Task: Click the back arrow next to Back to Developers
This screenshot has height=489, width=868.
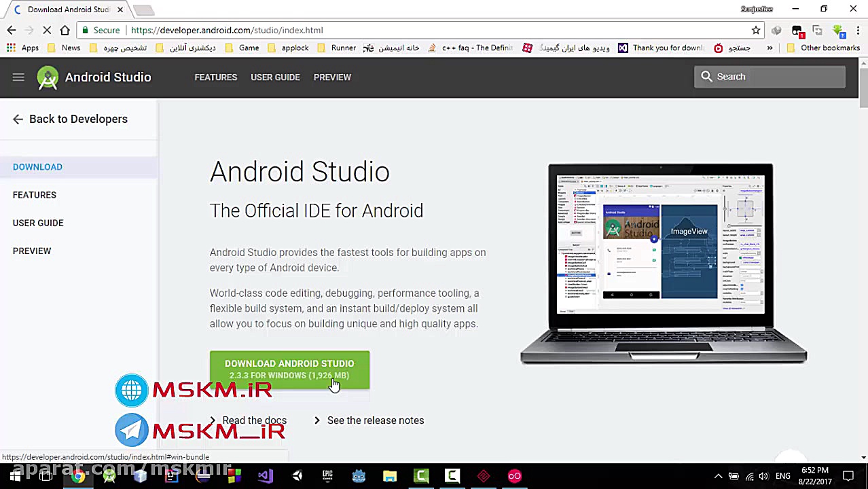Action: (18, 119)
